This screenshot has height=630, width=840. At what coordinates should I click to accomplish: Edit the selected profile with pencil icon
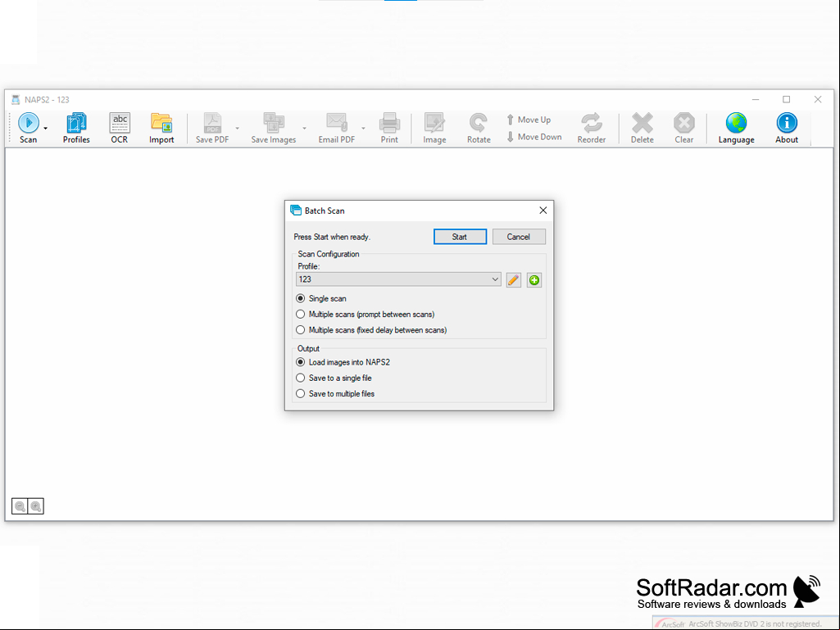[x=513, y=279]
